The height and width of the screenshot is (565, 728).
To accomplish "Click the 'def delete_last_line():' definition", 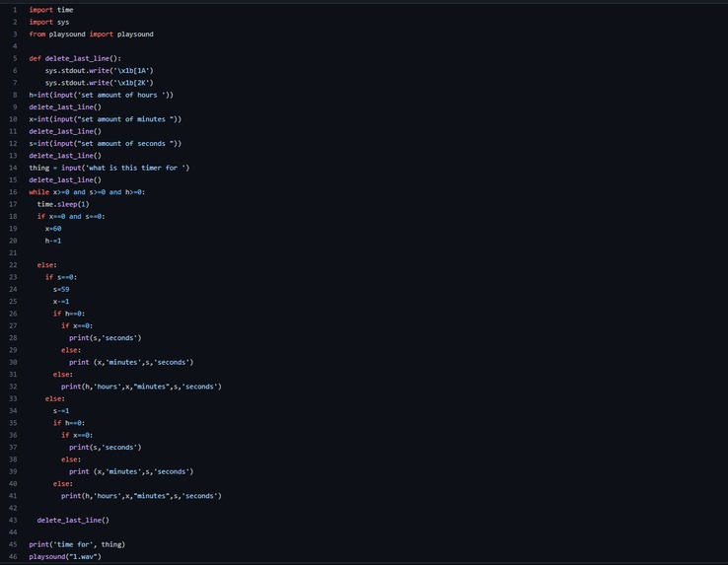I will pos(75,58).
